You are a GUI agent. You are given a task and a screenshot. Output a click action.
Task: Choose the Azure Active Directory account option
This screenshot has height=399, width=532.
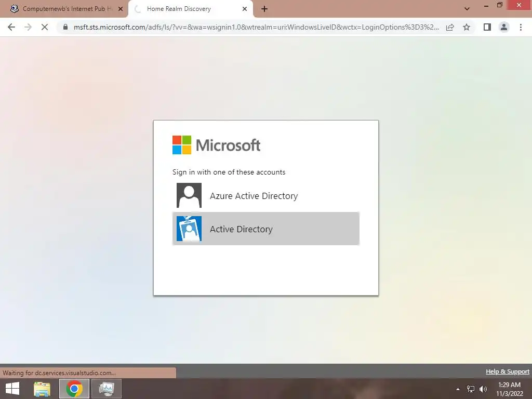pos(265,195)
